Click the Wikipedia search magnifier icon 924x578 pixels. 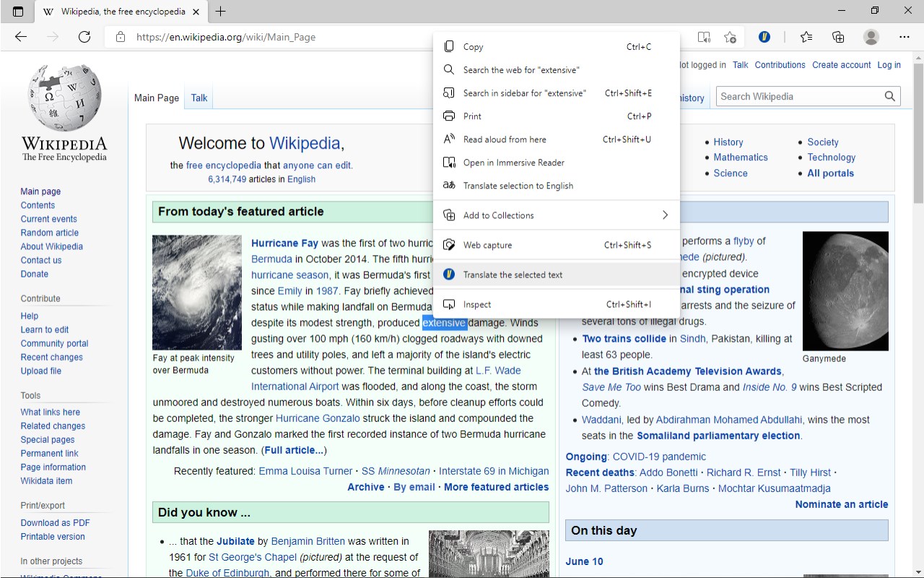tap(890, 96)
